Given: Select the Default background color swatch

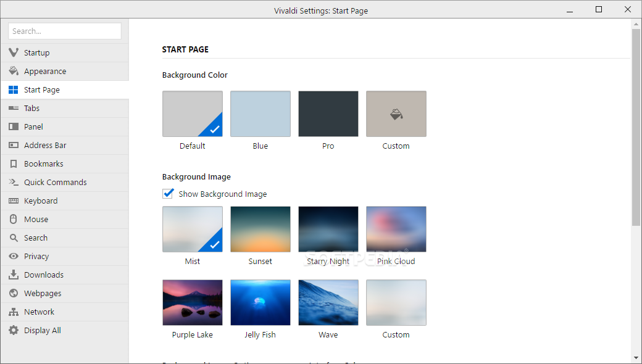Looking at the screenshot, I should tap(193, 114).
